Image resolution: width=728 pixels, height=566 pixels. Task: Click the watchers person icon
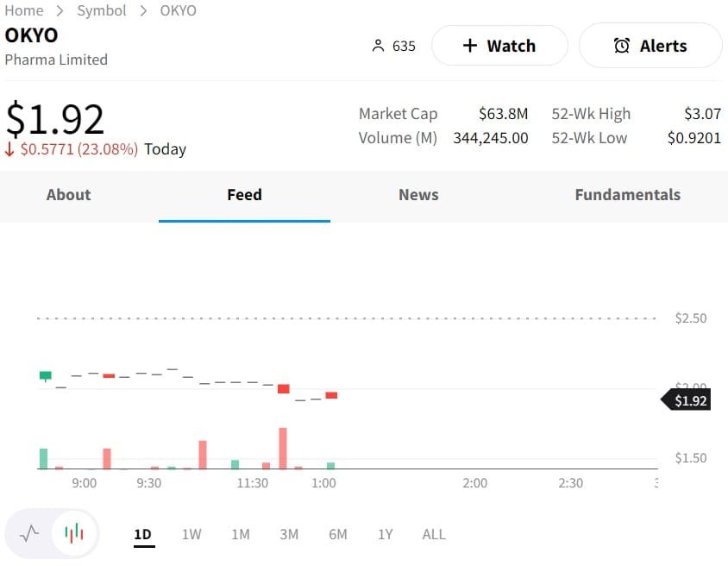tap(377, 46)
